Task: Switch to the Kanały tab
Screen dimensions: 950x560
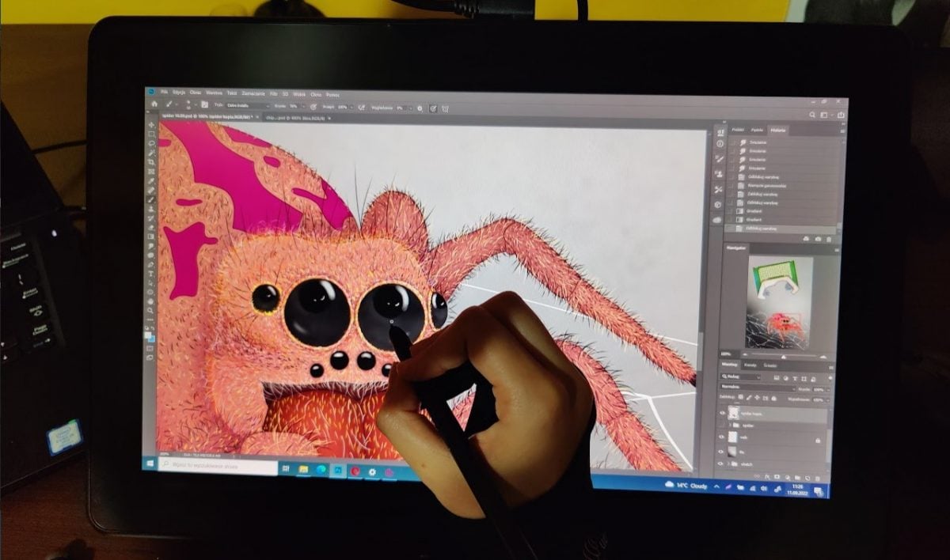Action: point(750,365)
